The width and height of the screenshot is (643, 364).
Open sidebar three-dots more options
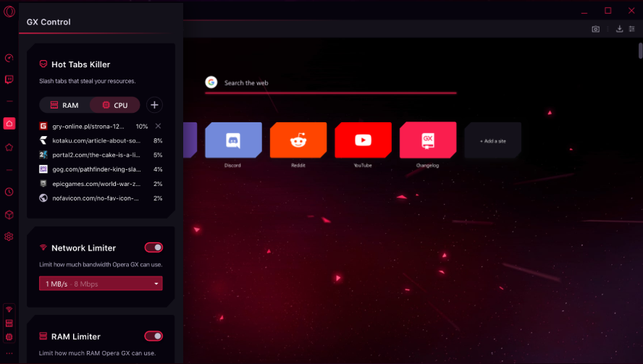pos(9,353)
